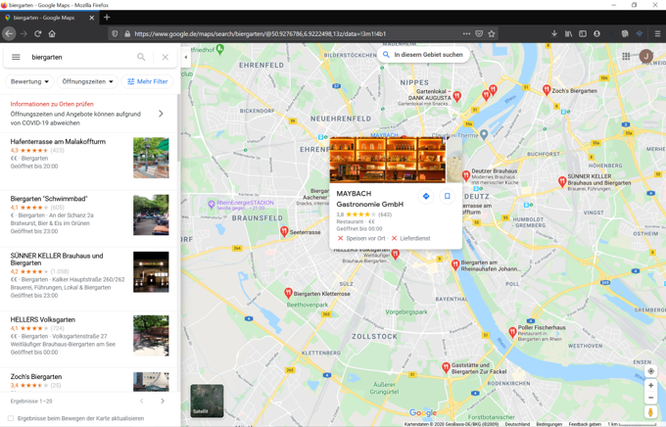Click Gaststätte Zur Fackel map pin
666x427 pixels.
coord(446,367)
